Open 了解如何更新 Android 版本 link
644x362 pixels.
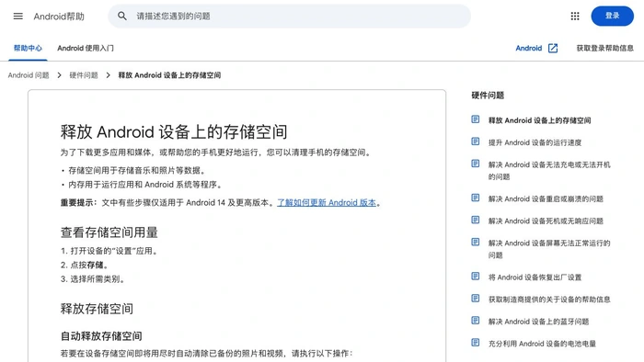[327, 202]
